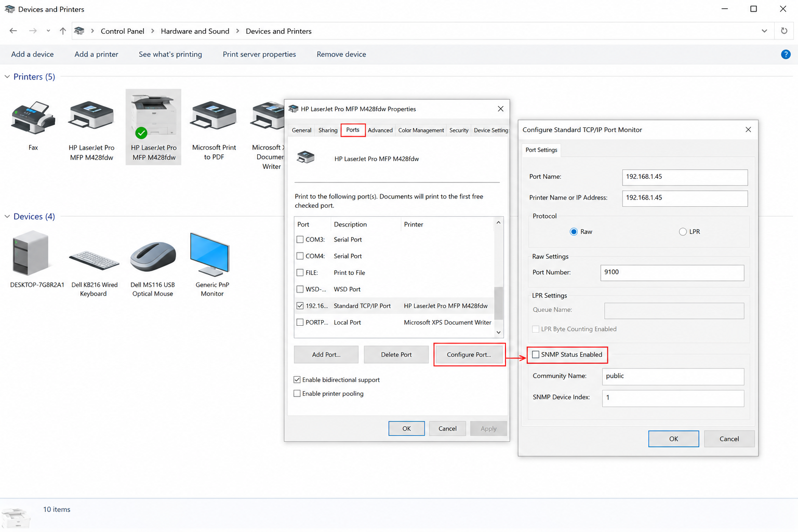Viewport: 798px width, 532px height.
Task: Click Devices and Printers icon in address bar
Action: pyautogui.click(x=79, y=31)
